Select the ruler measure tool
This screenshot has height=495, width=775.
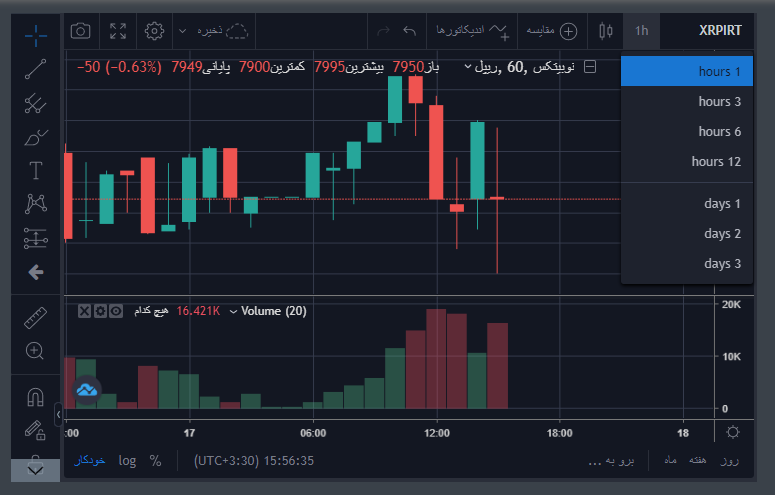coord(36,318)
